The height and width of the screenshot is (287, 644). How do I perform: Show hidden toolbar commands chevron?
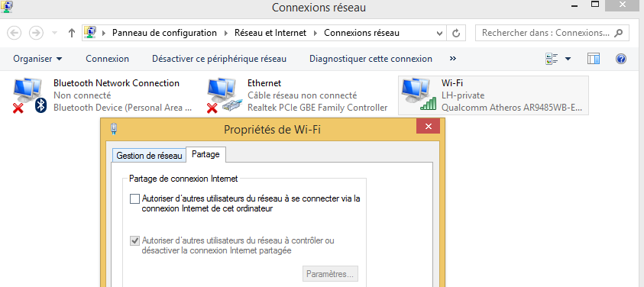click(452, 59)
